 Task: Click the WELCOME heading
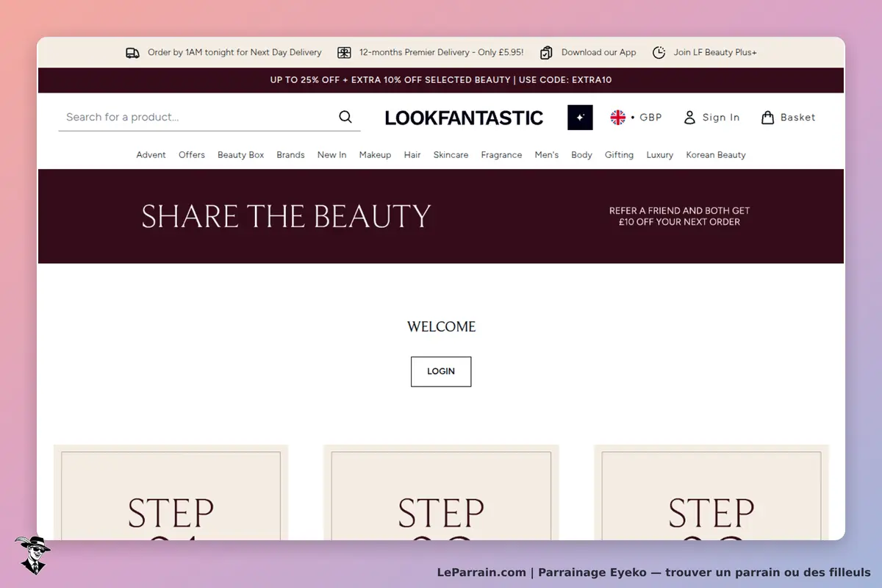click(441, 326)
